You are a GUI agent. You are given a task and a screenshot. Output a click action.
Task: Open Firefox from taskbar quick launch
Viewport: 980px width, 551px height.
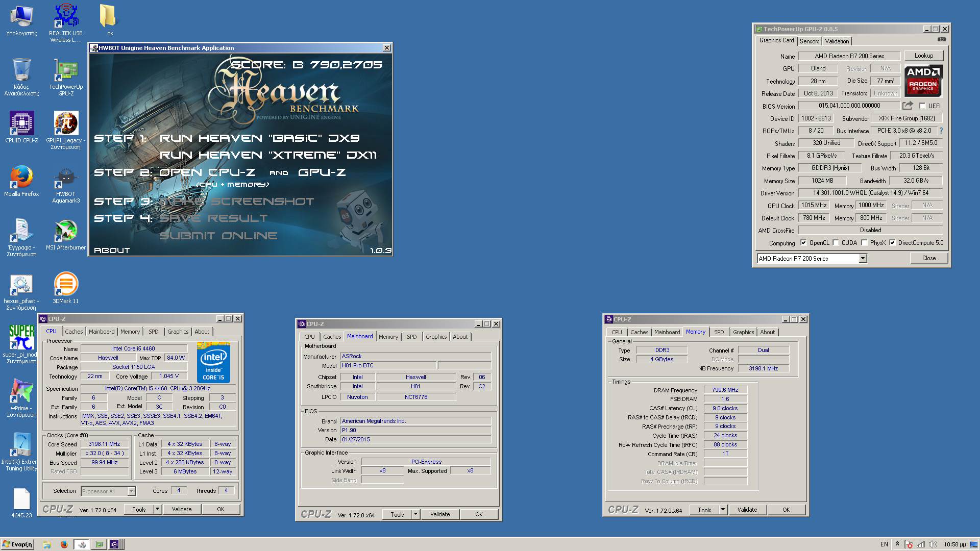[x=64, y=544]
